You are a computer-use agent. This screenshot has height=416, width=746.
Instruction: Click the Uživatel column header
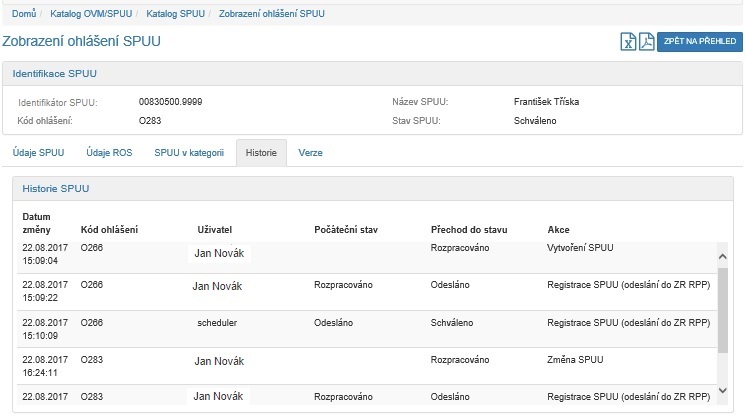218,230
